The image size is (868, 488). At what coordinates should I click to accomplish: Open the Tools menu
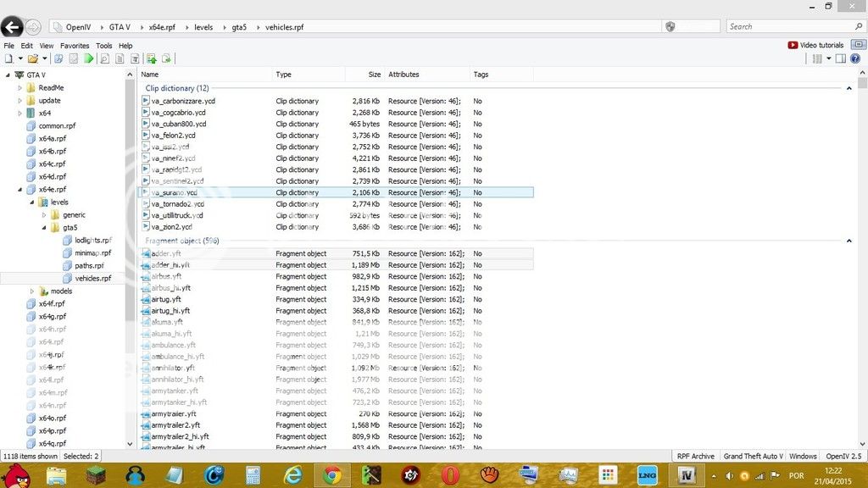click(103, 46)
